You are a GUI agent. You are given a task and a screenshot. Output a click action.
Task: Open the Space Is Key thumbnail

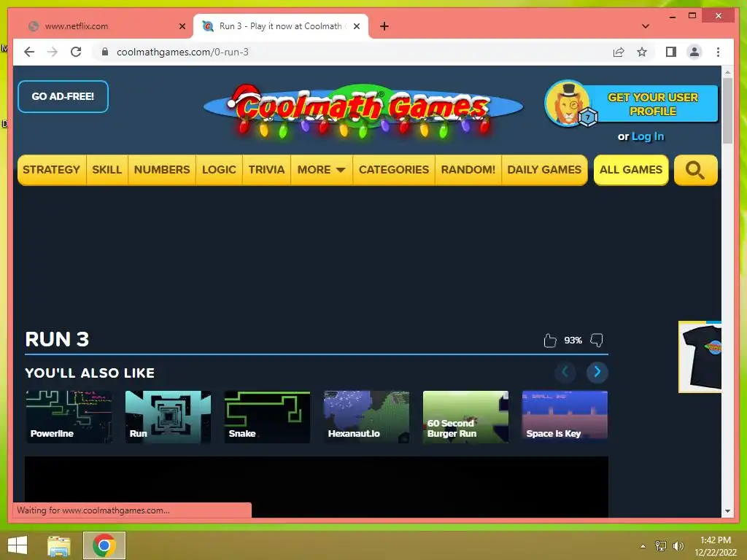(x=565, y=416)
